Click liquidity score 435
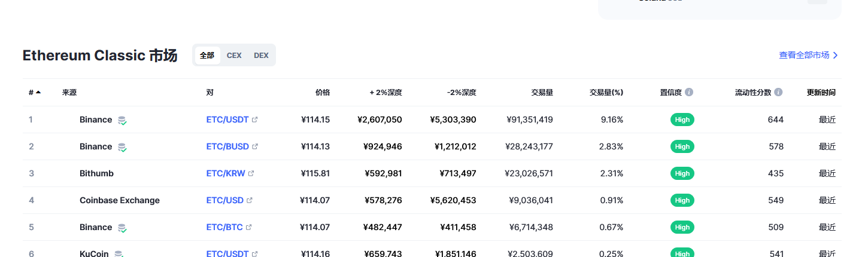The width and height of the screenshot is (868, 257). tap(776, 173)
